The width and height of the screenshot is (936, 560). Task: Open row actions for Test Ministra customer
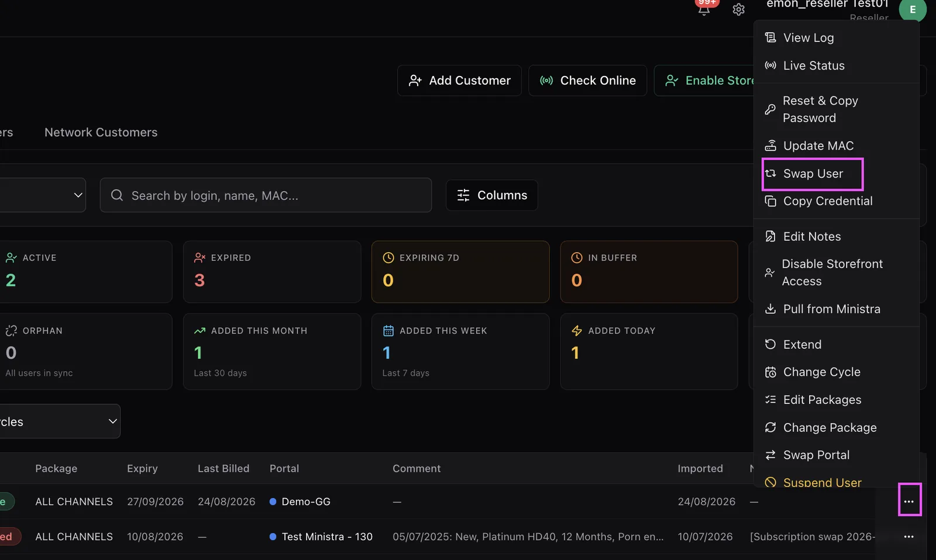tap(909, 537)
